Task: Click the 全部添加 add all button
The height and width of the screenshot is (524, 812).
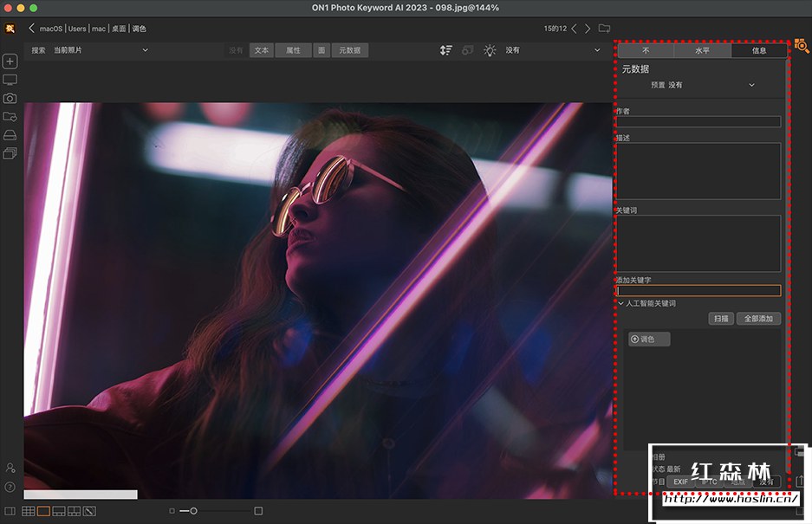Action: [x=758, y=319]
